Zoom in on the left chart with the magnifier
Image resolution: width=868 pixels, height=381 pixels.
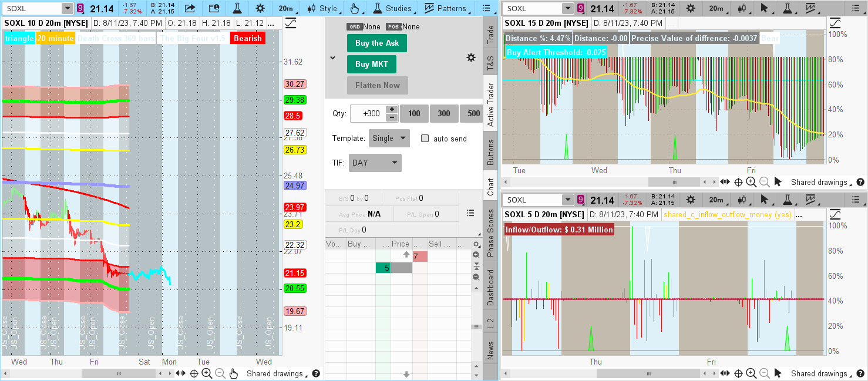pos(207,373)
